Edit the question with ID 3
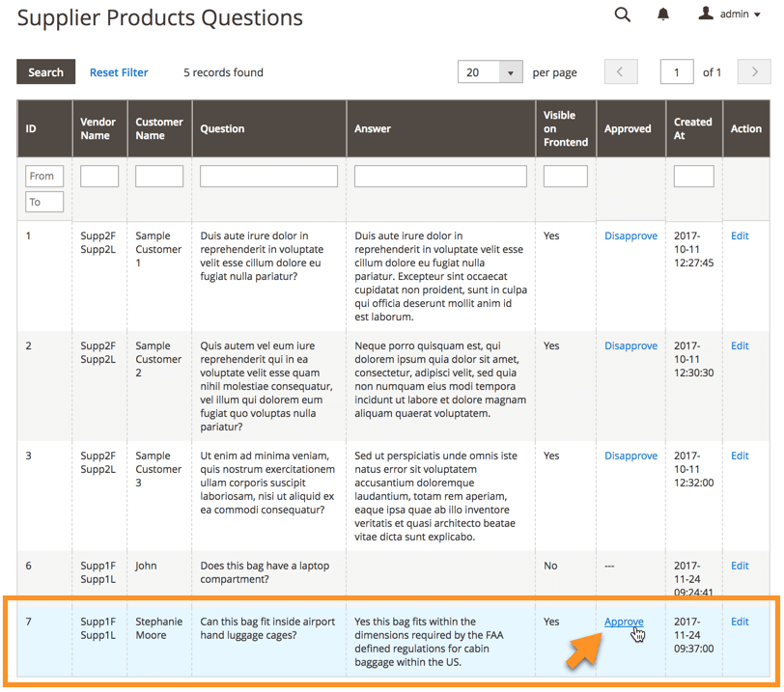This screenshot has width=784, height=692. [740, 456]
